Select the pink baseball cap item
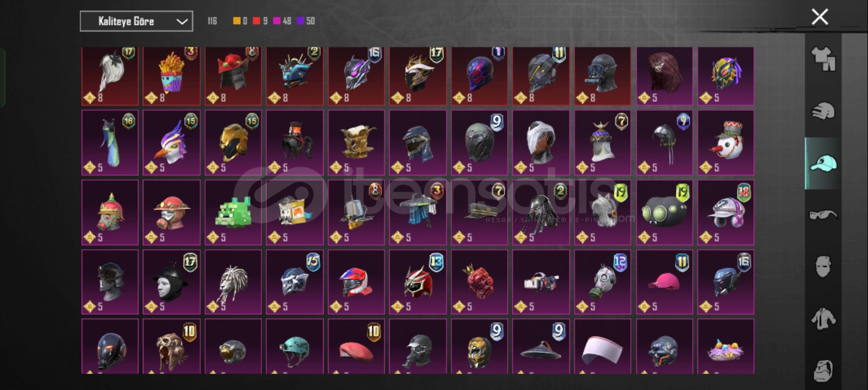The image size is (868, 390). [665, 282]
